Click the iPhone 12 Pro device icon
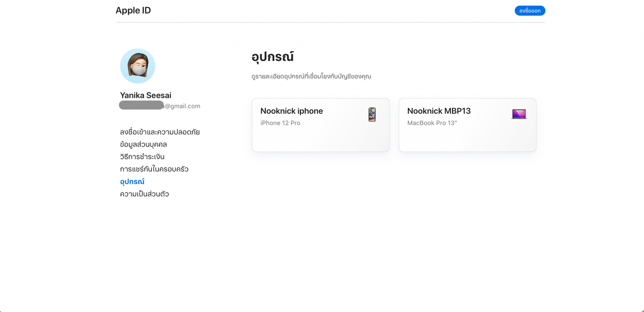The image size is (644, 312). coord(372,114)
